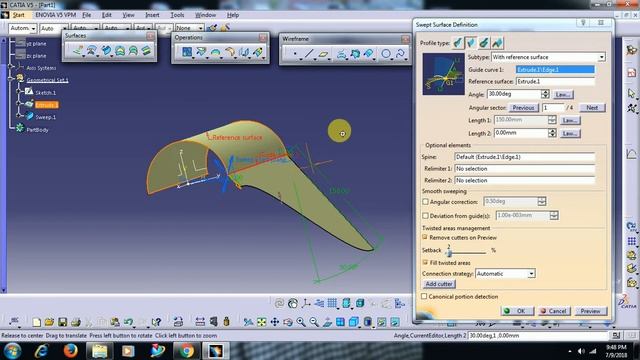This screenshot has height=360, width=640.
Task: Click the Guide curve 1 field
Action: tap(555, 70)
